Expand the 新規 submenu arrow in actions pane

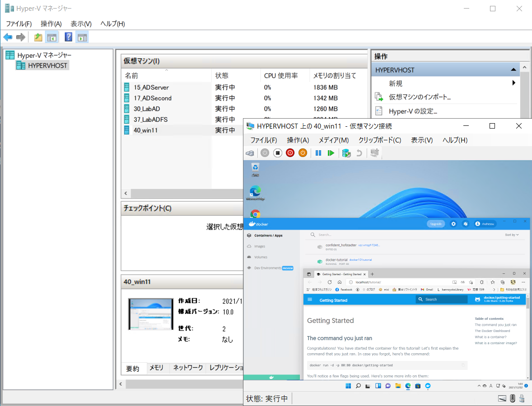point(513,83)
